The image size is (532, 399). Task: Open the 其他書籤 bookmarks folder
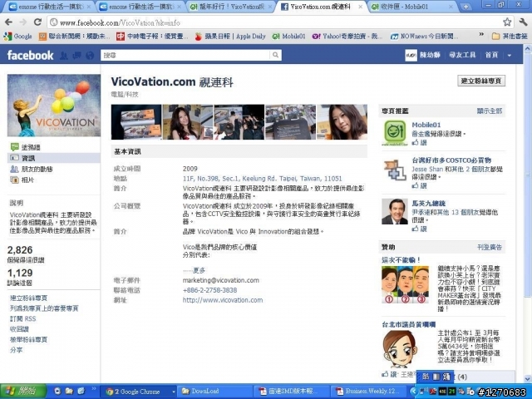point(510,37)
